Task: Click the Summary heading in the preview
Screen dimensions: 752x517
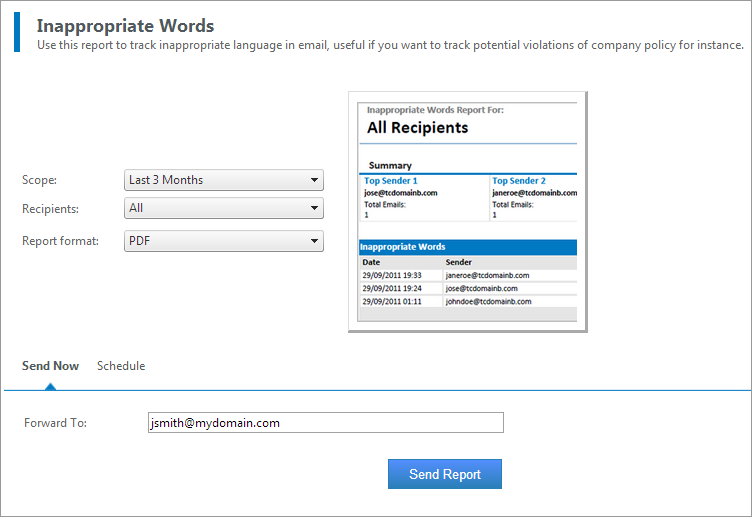Action: click(x=390, y=165)
